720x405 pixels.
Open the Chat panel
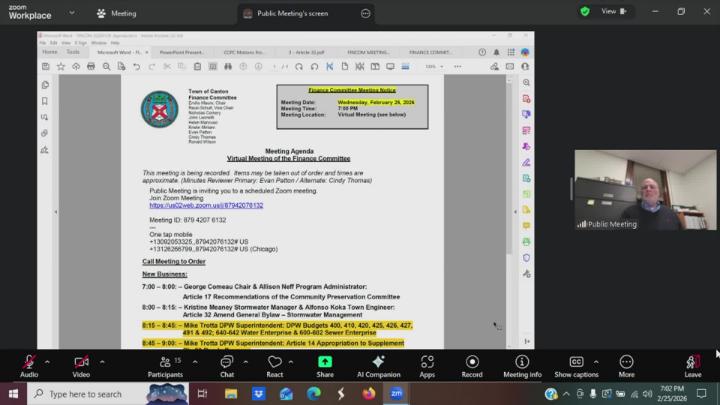coord(227,364)
